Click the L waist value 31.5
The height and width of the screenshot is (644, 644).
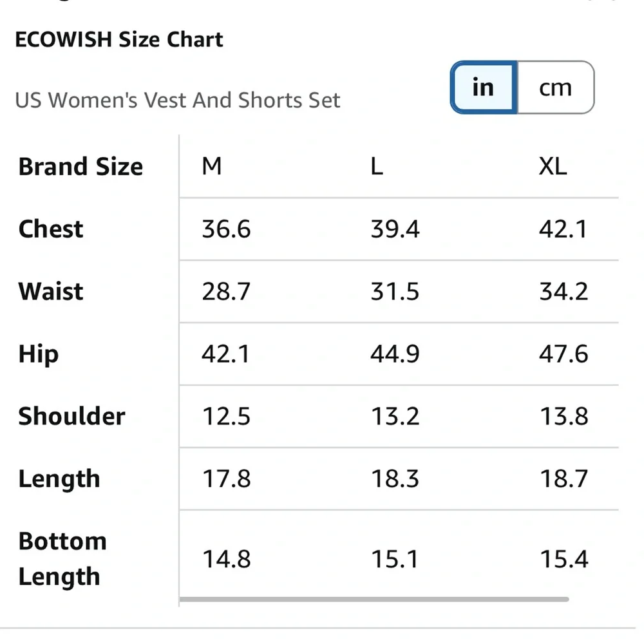(x=395, y=291)
